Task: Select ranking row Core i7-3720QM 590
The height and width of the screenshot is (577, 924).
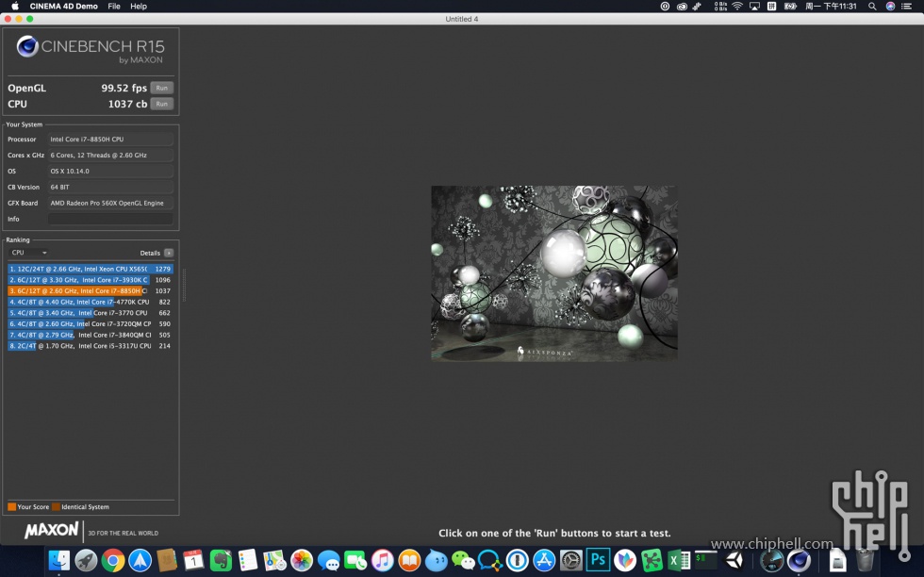Action: (x=91, y=323)
